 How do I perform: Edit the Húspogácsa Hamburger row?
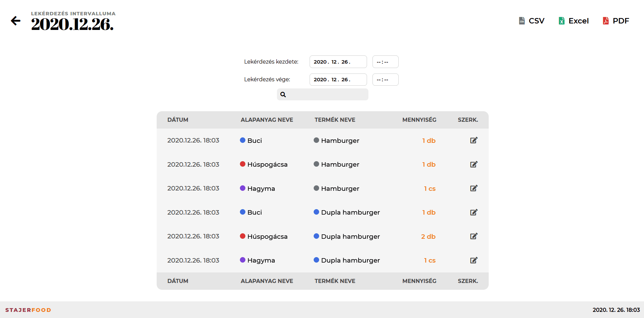point(474,164)
